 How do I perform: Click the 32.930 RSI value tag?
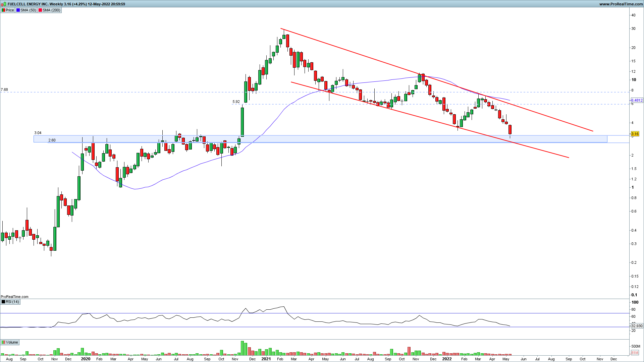click(x=637, y=326)
